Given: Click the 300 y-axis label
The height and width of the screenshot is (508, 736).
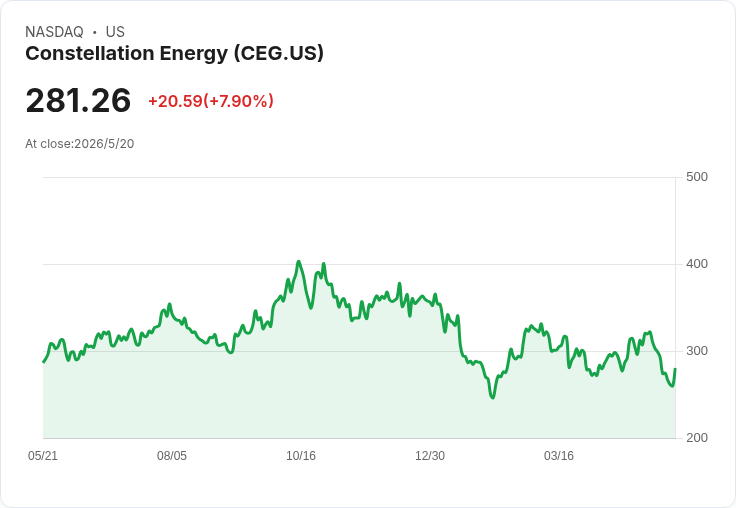Looking at the screenshot, I should 697,351.
